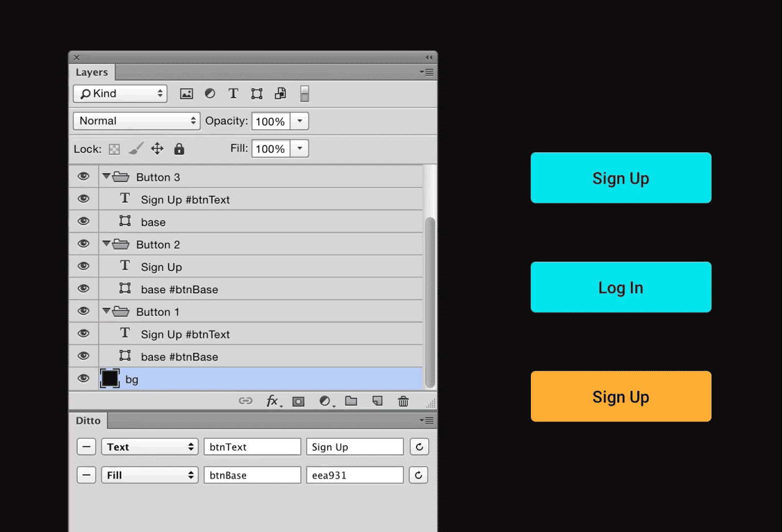Remove the Fill rule with the minus button
The width and height of the screenshot is (782, 532).
[86, 475]
